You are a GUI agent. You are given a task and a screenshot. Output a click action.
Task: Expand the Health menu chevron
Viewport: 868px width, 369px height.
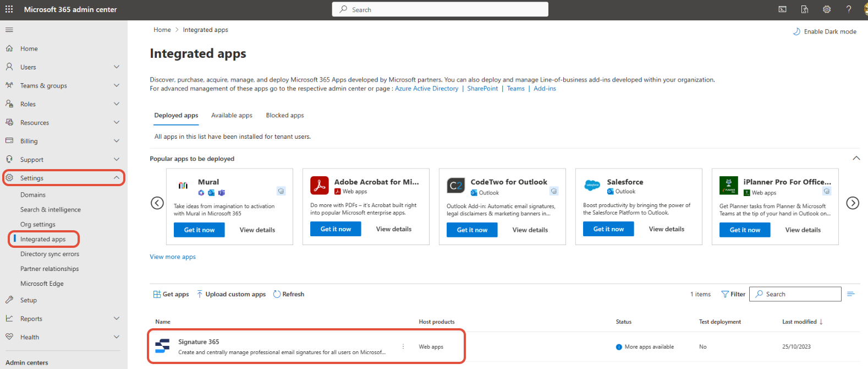pyautogui.click(x=117, y=337)
